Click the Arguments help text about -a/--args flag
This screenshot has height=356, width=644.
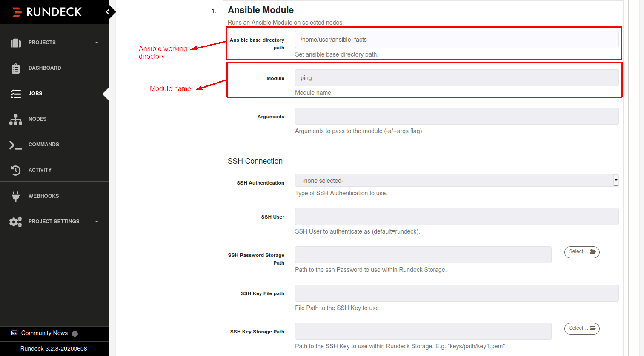tap(358, 131)
